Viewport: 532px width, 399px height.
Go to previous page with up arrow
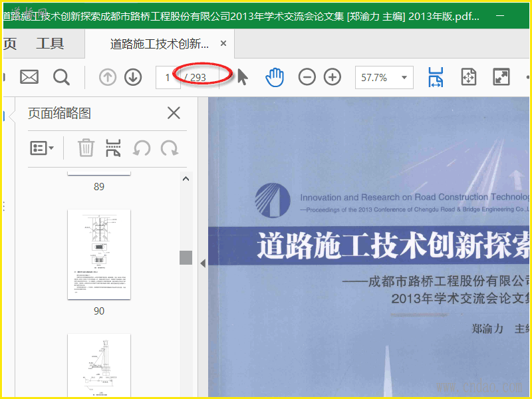(108, 77)
